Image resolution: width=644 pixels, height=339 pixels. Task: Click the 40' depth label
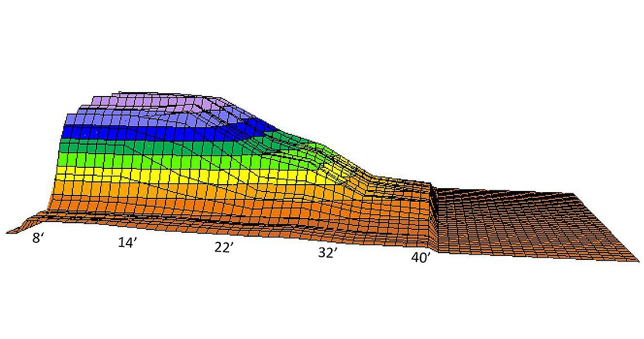(421, 258)
